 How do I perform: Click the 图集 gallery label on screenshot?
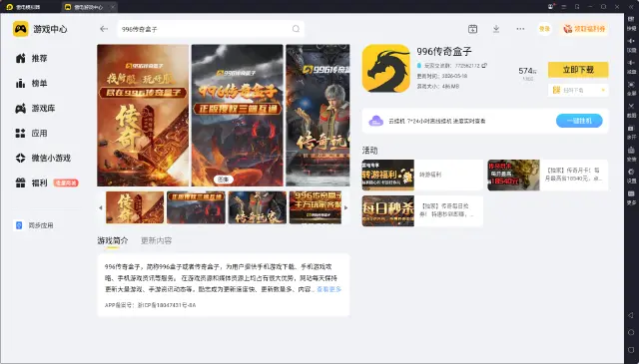tap(223, 180)
